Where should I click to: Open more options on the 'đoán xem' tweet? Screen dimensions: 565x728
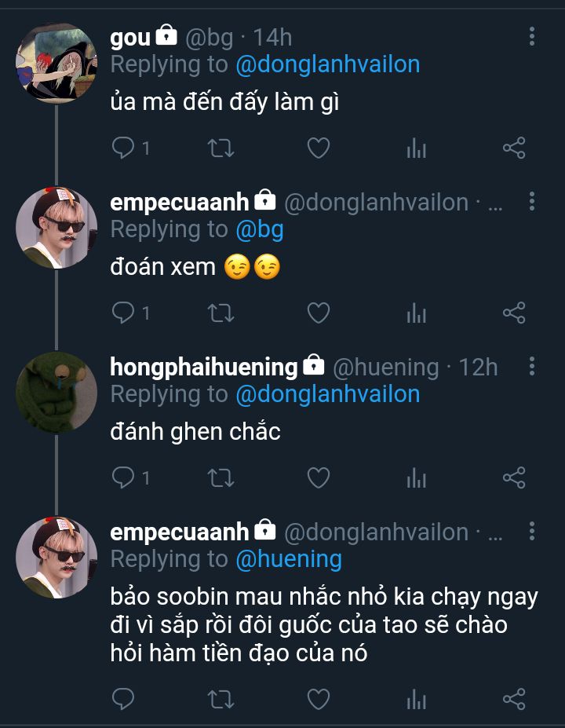coord(532,202)
